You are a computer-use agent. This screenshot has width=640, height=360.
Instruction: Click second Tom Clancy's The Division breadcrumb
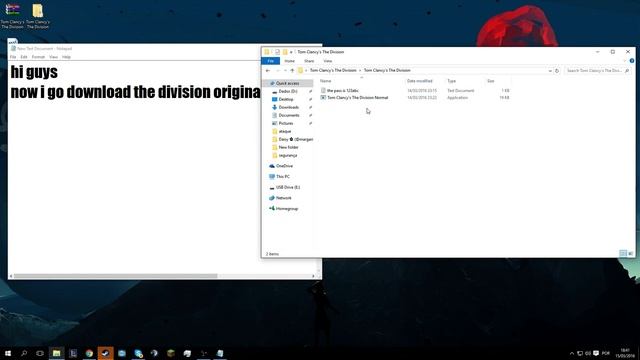click(x=387, y=71)
